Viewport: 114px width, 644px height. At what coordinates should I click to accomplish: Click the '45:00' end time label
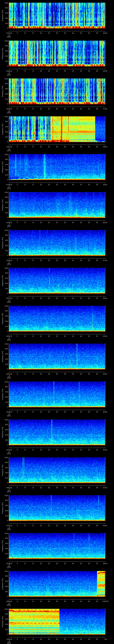pos(105,33)
